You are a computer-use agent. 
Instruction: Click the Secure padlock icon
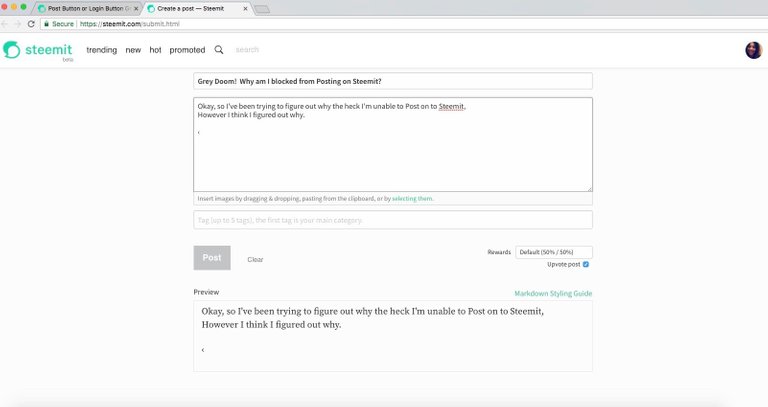tap(47, 24)
